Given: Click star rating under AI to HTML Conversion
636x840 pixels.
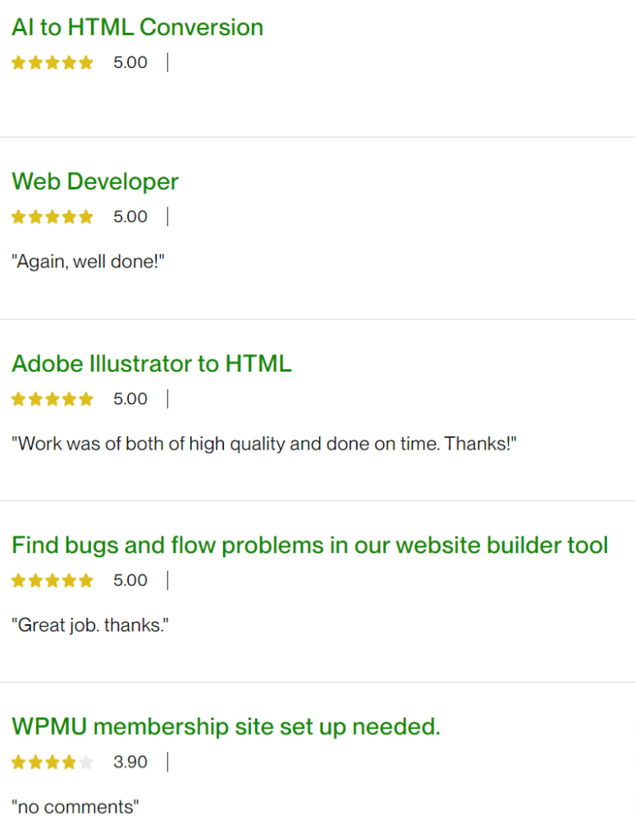Looking at the screenshot, I should point(53,62).
